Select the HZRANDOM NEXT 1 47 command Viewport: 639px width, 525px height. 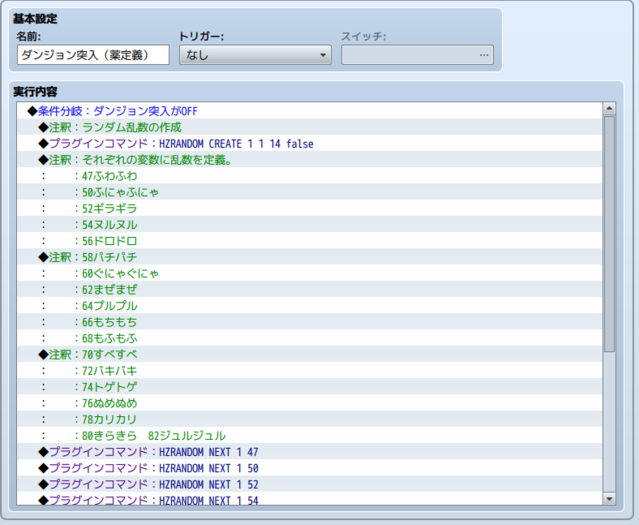coord(309,452)
